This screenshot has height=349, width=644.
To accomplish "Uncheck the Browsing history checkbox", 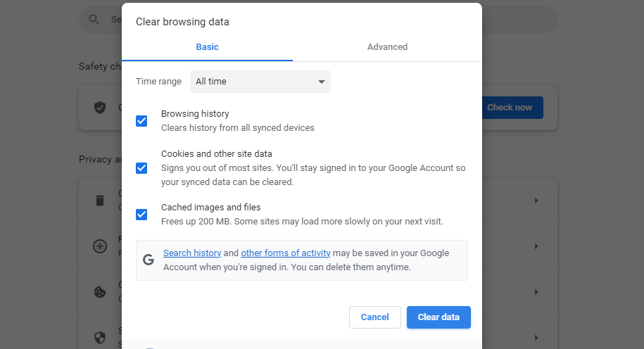I will coord(141,121).
